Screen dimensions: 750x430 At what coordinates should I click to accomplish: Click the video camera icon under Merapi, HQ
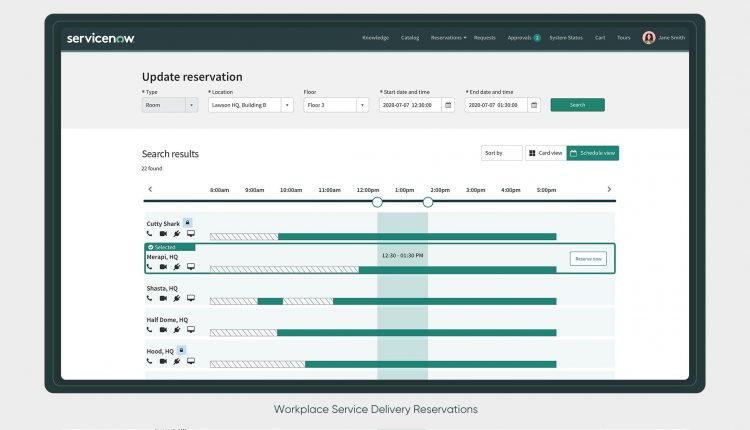(163, 266)
